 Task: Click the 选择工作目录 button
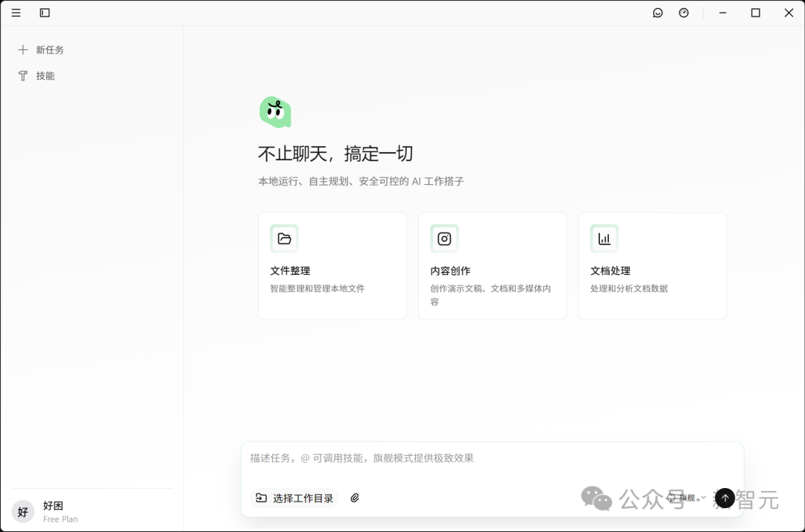click(295, 498)
